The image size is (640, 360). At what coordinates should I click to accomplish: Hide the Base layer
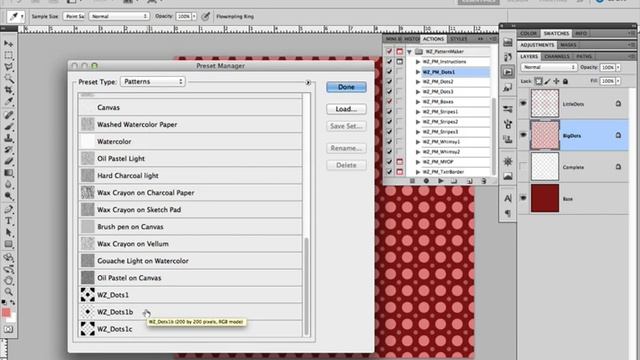(x=523, y=198)
